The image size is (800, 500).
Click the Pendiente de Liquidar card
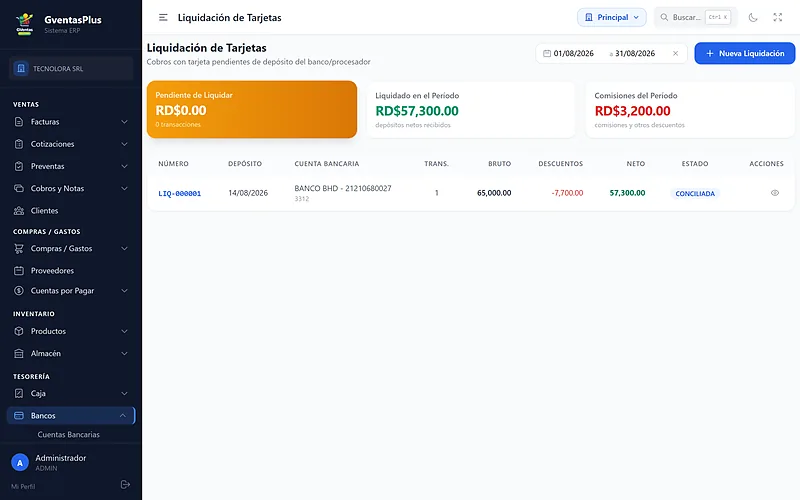click(x=252, y=109)
